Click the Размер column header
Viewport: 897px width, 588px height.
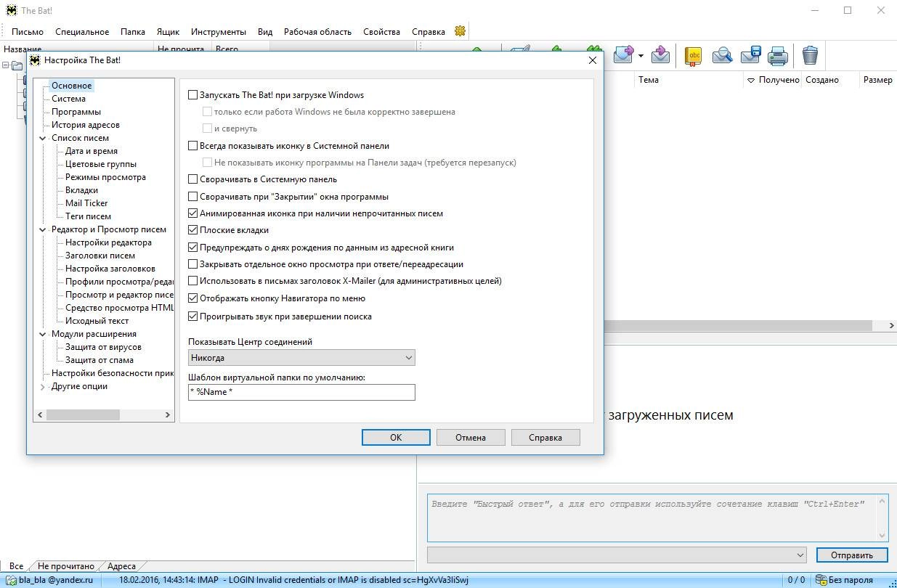click(x=878, y=80)
